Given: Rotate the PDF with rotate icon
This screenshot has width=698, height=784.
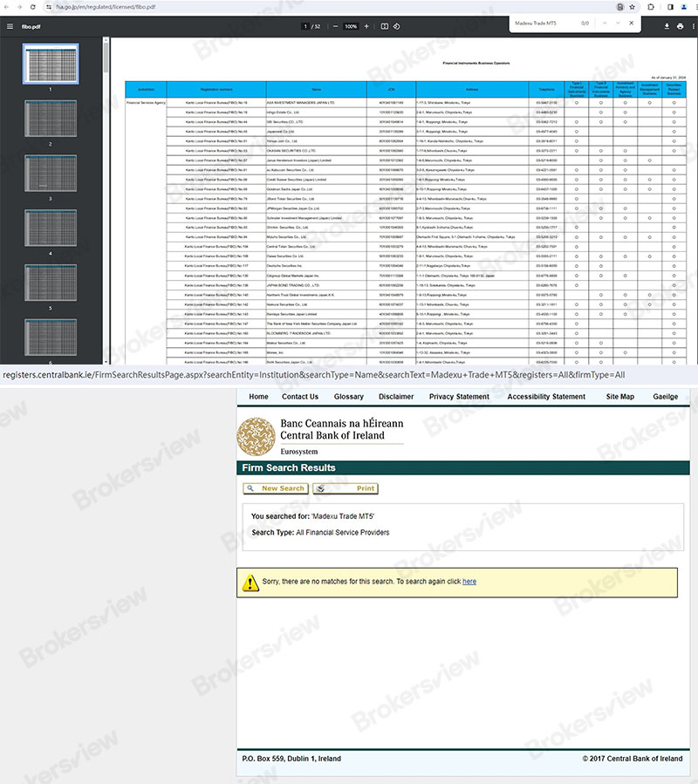Looking at the screenshot, I should [396, 26].
